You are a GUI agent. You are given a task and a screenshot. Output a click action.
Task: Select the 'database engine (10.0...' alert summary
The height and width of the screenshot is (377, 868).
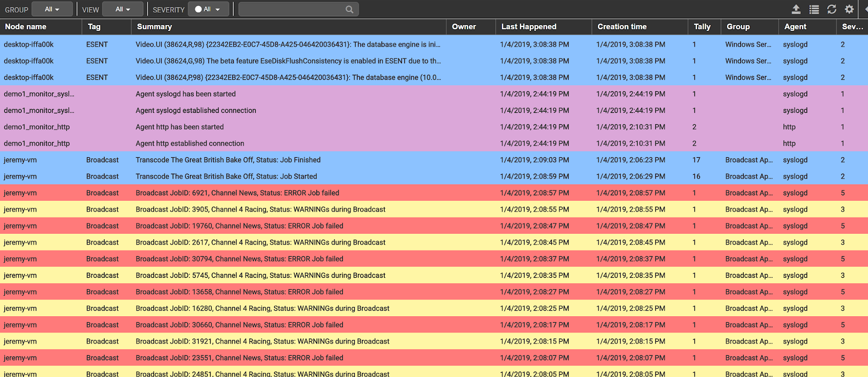tap(288, 78)
